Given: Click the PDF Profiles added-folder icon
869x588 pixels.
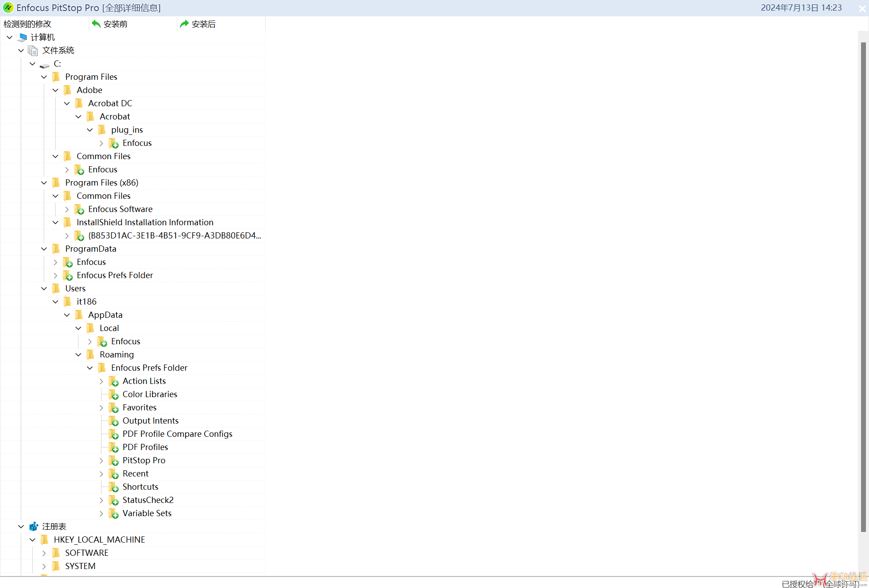Looking at the screenshot, I should [x=114, y=447].
